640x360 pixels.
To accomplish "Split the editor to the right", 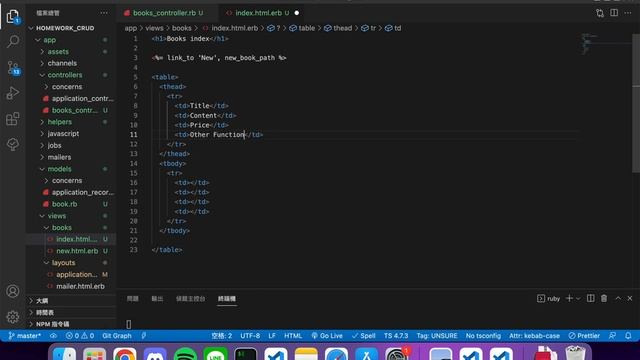I will click(x=614, y=13).
